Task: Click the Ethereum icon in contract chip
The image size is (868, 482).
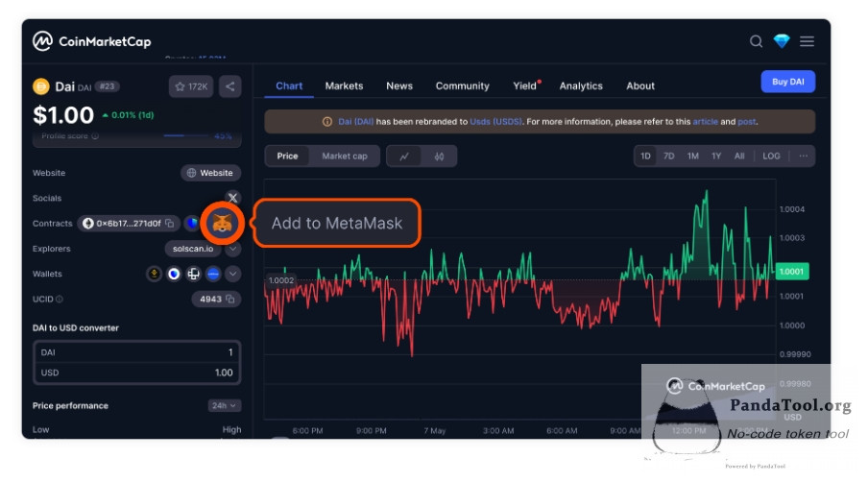Action: pyautogui.click(x=87, y=223)
